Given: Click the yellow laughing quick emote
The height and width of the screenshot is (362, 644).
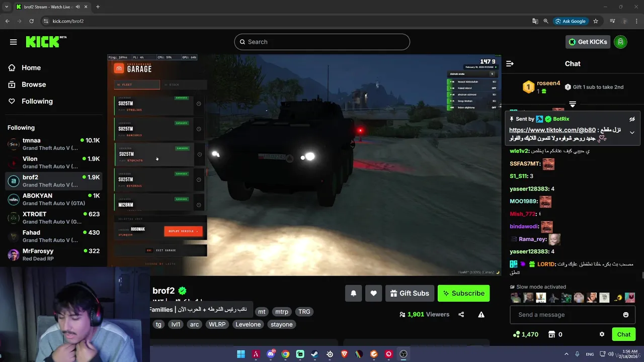Looking at the screenshot, I should 618,298.
